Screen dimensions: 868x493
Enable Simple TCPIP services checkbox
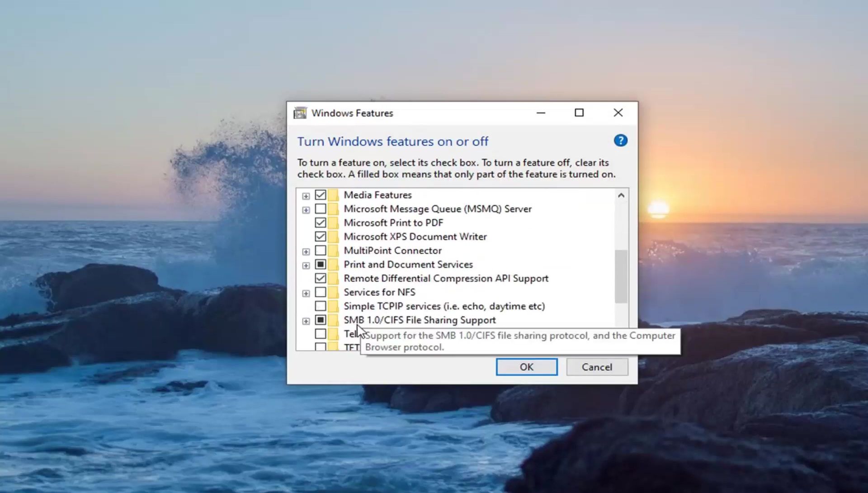click(x=321, y=306)
